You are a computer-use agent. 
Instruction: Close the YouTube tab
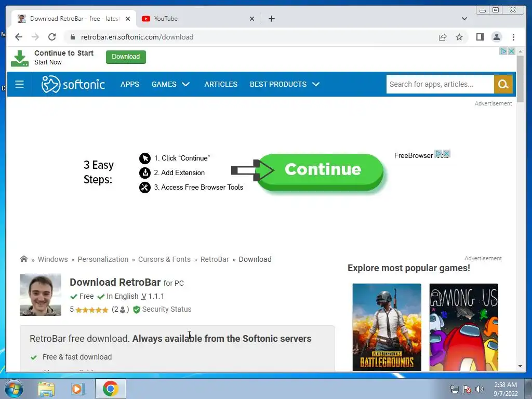pos(252,19)
